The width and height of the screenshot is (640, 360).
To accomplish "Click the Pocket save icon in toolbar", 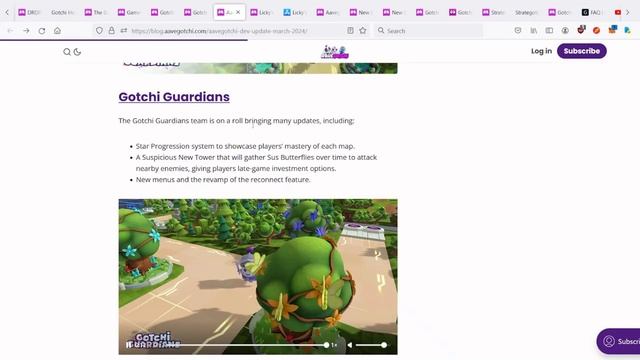I will click(x=518, y=31).
